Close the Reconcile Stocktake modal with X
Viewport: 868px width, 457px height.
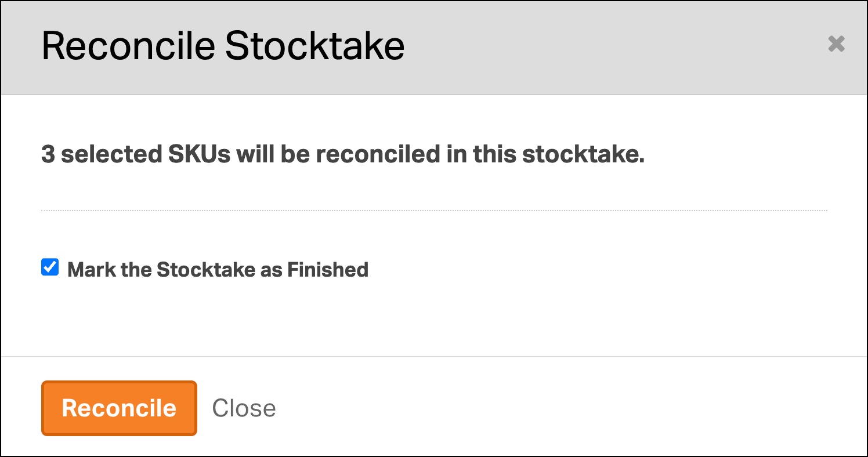[x=836, y=44]
